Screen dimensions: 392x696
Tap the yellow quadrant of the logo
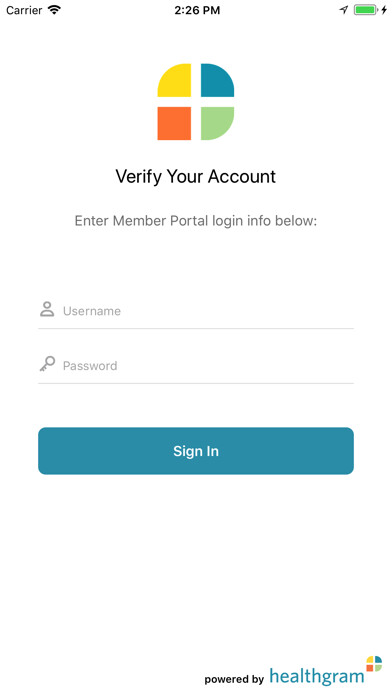click(174, 80)
